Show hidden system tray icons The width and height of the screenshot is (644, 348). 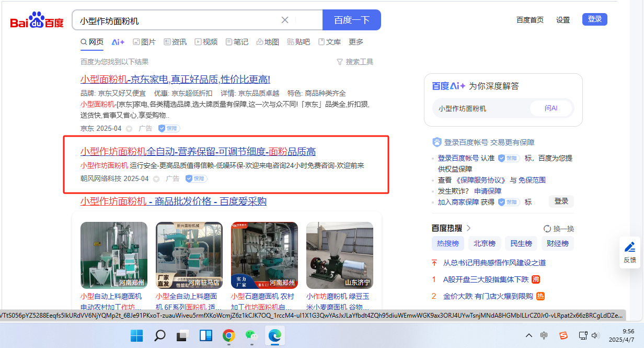tap(529, 335)
